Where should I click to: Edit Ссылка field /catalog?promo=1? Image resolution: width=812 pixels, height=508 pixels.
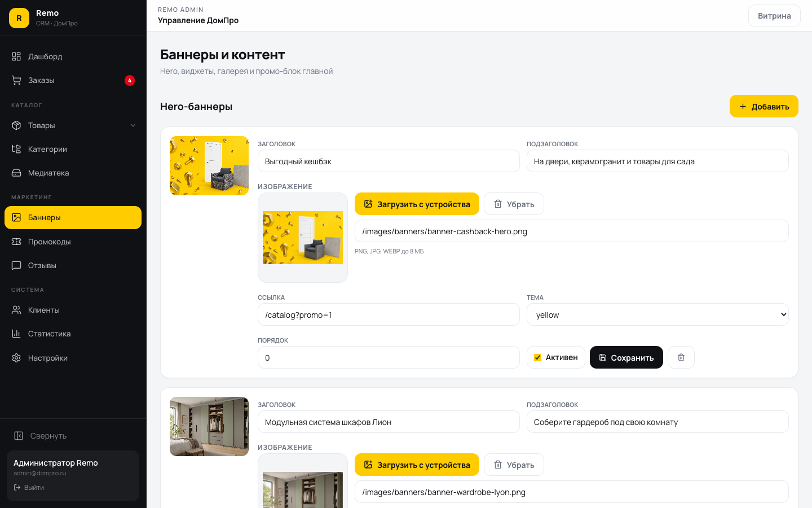click(389, 314)
